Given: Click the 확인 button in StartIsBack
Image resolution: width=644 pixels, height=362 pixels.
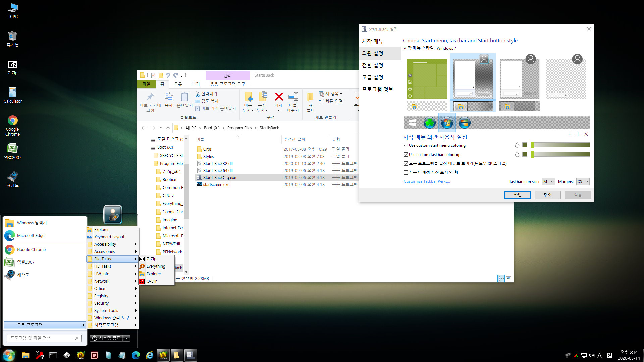Looking at the screenshot, I should (517, 195).
